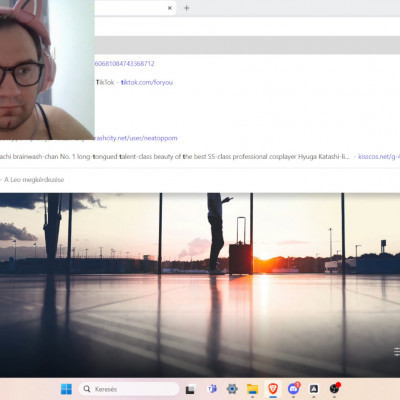Switch to the Brave browser taskbar icon
Viewport: 400px width, 400px height.
[x=273, y=389]
